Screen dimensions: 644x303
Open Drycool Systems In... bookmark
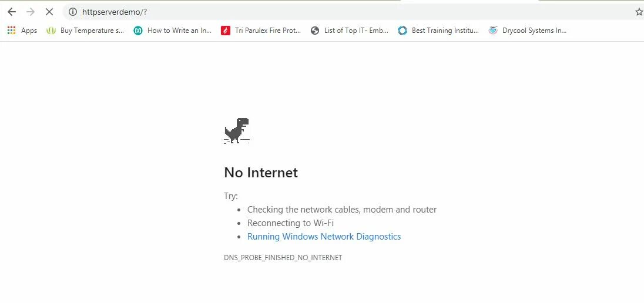coord(528,31)
